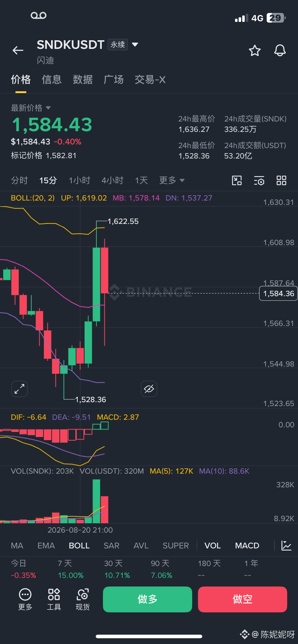The width and height of the screenshot is (298, 644).
Task: Toggle the SUPER indicator
Action: (x=176, y=546)
